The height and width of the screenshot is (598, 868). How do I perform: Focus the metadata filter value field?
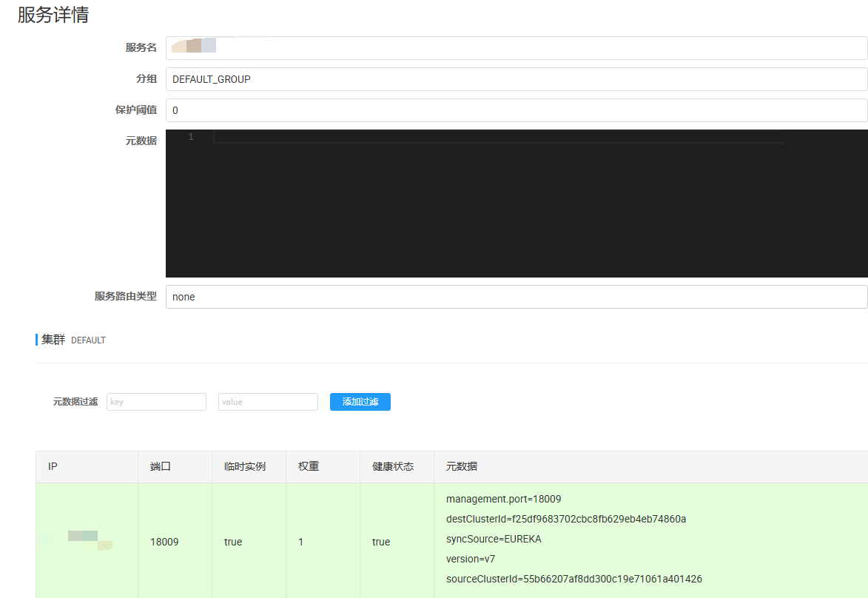click(268, 402)
